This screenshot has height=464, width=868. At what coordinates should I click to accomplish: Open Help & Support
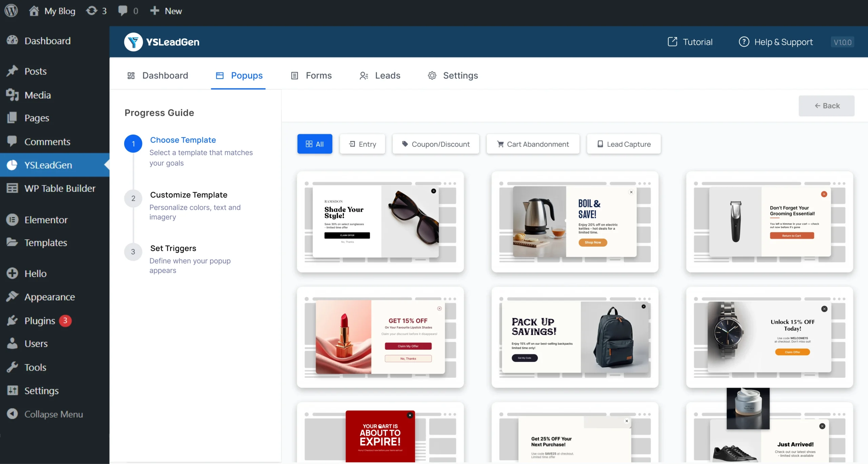(x=776, y=42)
